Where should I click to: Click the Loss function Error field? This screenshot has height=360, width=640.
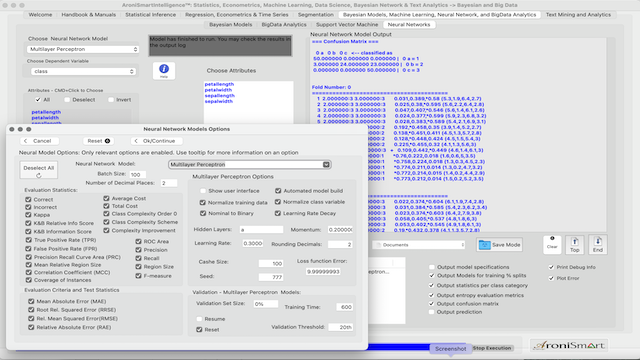[323, 271]
